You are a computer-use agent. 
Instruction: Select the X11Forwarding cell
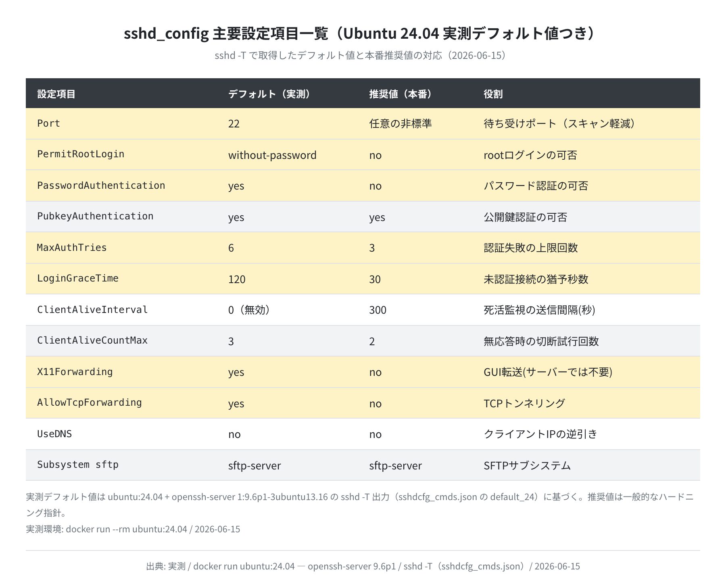click(x=75, y=372)
